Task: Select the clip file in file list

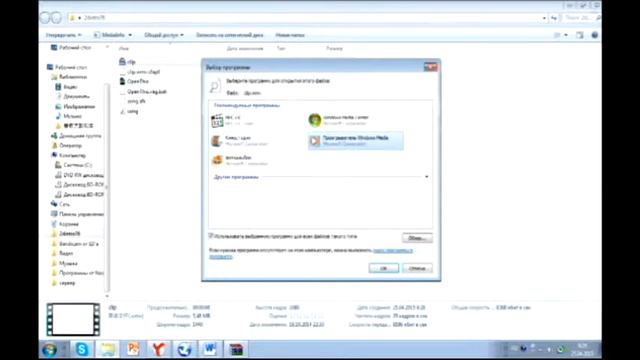Action: click(x=127, y=62)
